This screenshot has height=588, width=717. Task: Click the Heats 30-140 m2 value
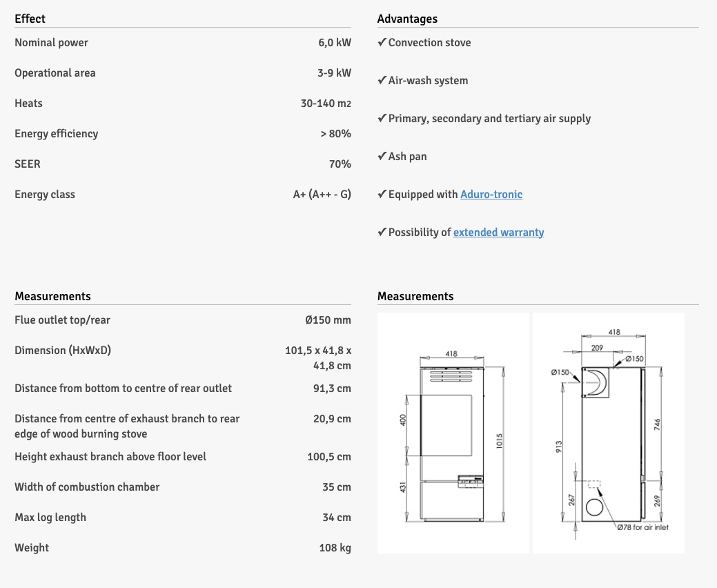click(326, 104)
